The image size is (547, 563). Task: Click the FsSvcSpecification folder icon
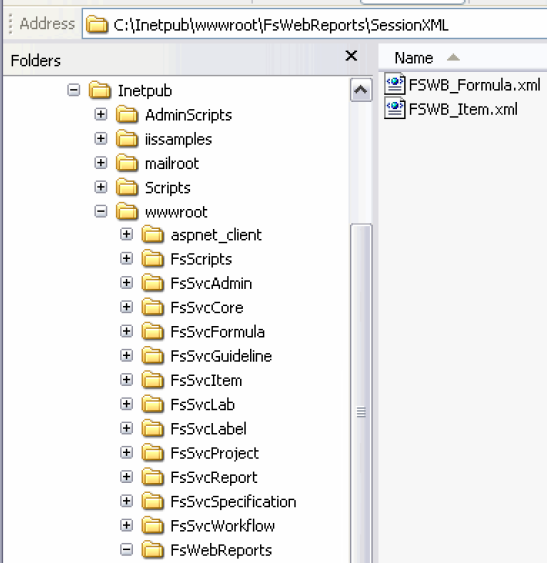(x=153, y=501)
